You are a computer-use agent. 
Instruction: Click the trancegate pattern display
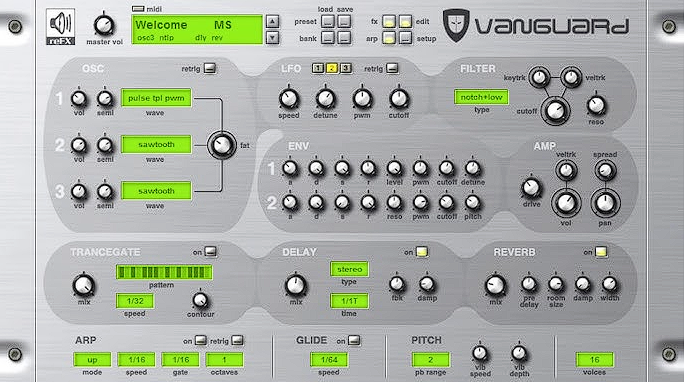pos(164,272)
